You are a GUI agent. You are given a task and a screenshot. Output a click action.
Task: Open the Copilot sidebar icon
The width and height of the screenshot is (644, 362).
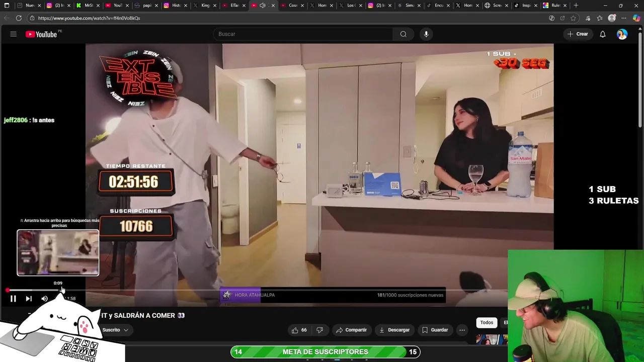pos(636,18)
